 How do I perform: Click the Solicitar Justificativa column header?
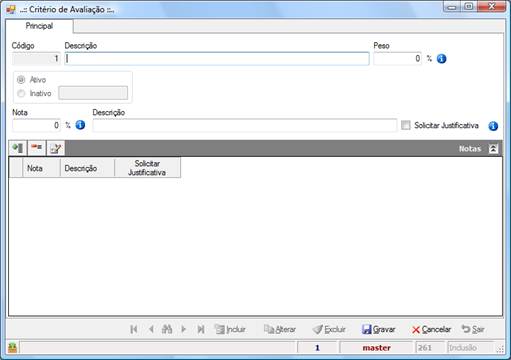coord(147,168)
